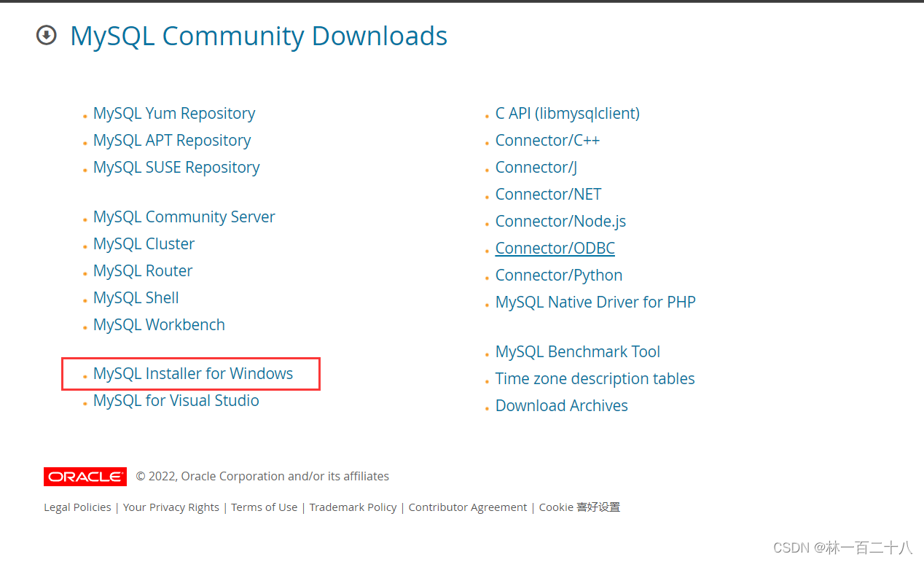
Task: Open Time zone description tables link
Action: pyautogui.click(x=595, y=379)
